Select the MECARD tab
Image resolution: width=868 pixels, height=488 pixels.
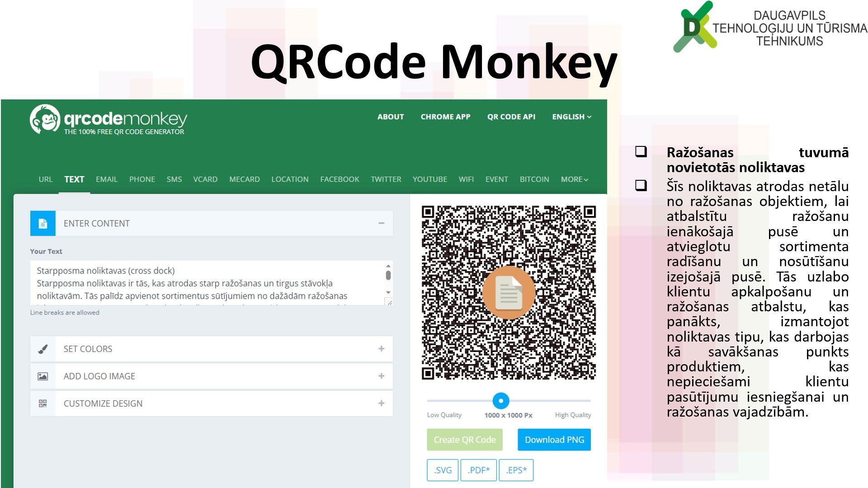point(245,179)
